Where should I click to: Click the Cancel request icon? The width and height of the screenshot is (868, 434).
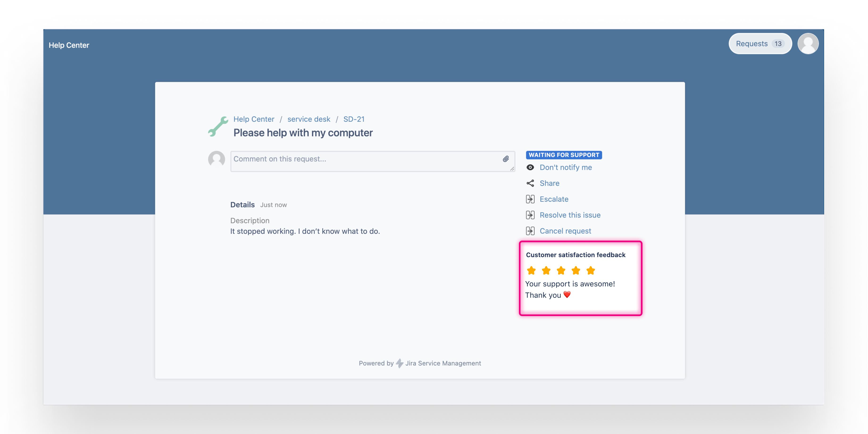529,231
